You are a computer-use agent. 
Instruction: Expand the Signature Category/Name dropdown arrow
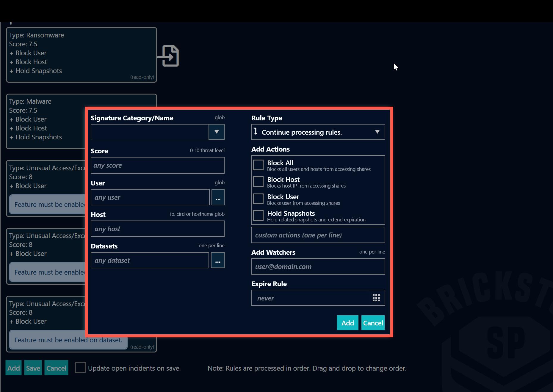pyautogui.click(x=217, y=132)
